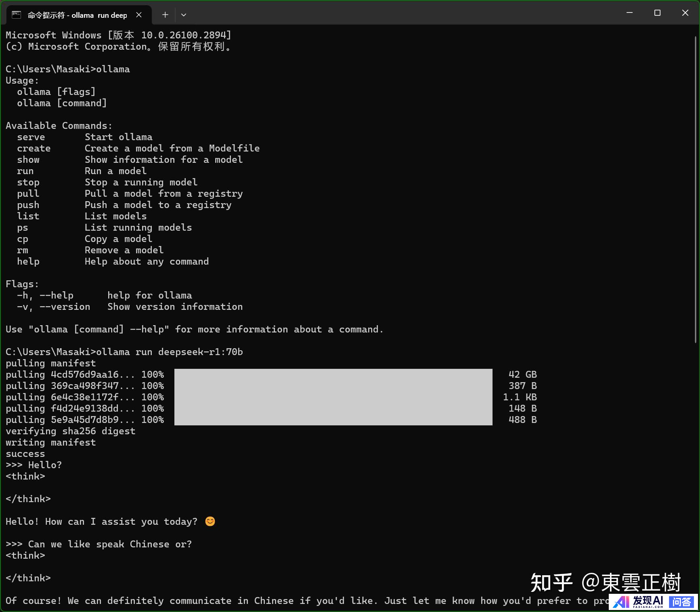Click the 'pulling manifest' line
Viewport: 700px width, 612px height.
(x=50, y=364)
